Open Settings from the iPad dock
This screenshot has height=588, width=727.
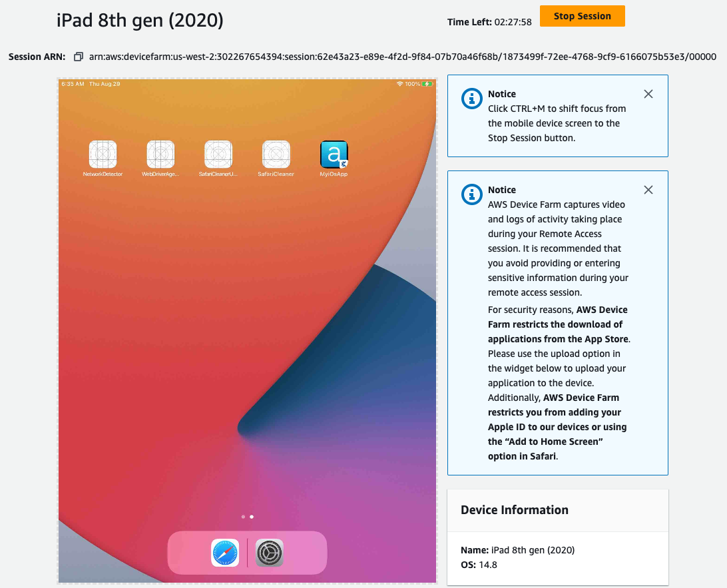pos(270,553)
